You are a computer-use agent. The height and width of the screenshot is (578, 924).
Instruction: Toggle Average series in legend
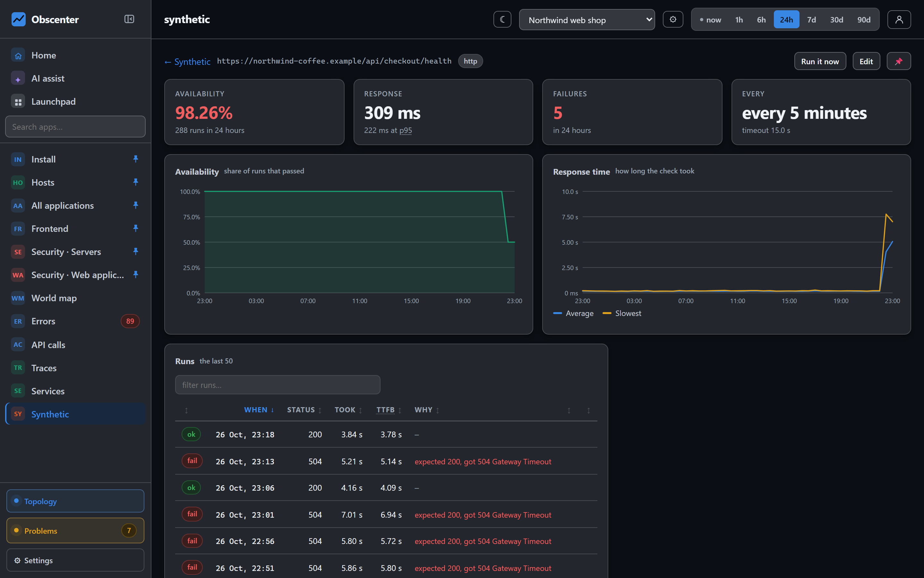[573, 313]
